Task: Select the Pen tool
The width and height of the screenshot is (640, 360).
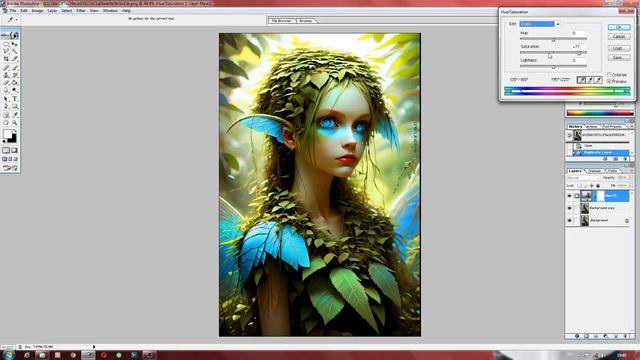Action: click(6, 107)
